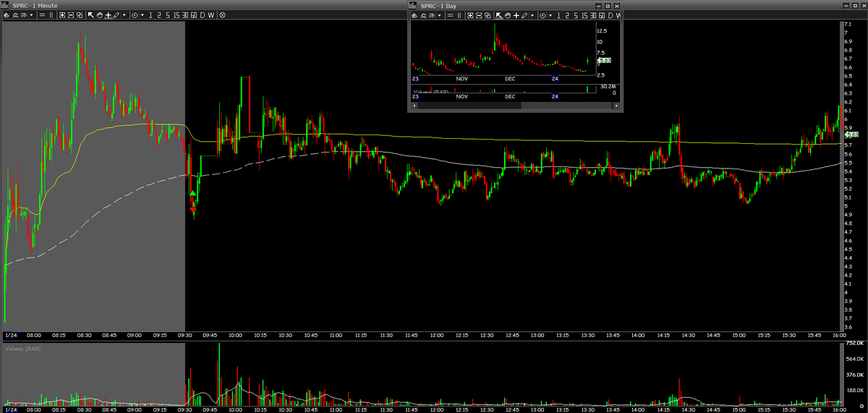This screenshot has width=868, height=413.
Task: Select vertical lines icon in 1 Minute toolbar
Action: coord(51,14)
